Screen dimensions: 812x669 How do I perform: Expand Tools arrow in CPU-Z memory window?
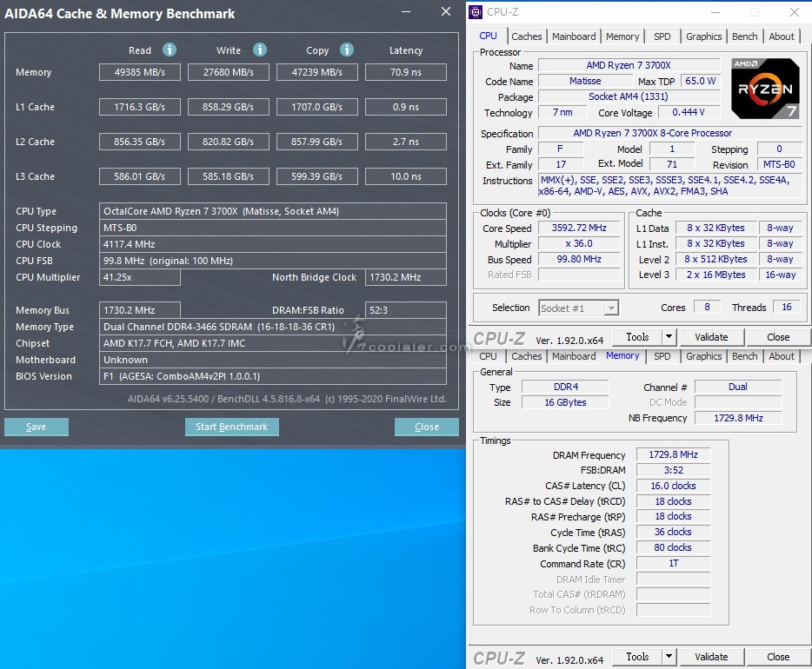click(x=669, y=657)
